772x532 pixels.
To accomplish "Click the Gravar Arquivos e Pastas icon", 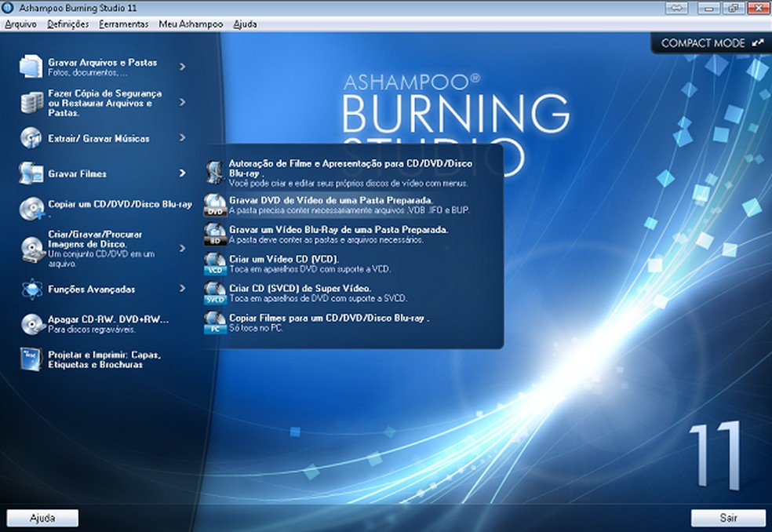I will (31, 67).
